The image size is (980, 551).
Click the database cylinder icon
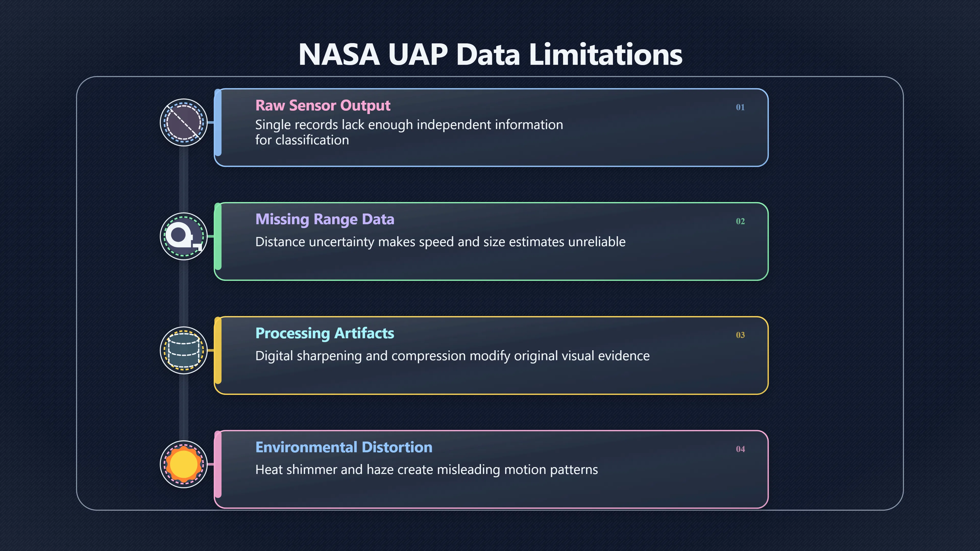click(x=183, y=350)
